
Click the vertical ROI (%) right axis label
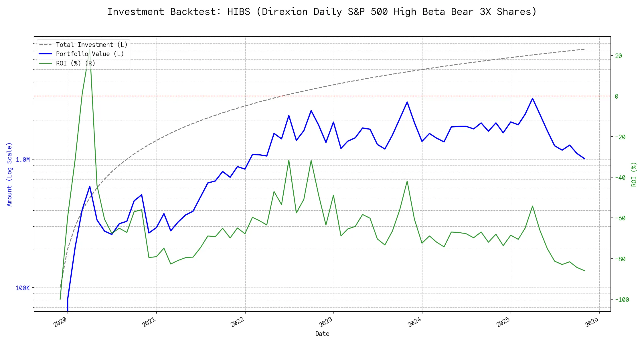[x=634, y=174]
